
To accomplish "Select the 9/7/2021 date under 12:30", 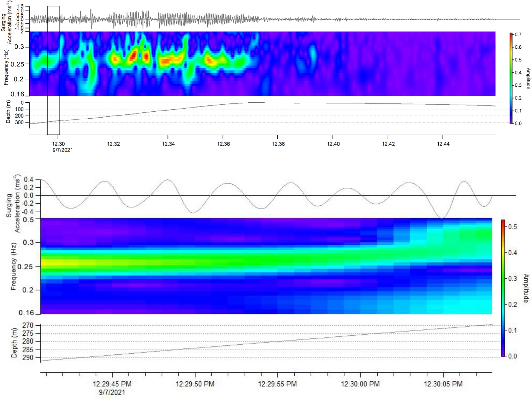I will (x=63, y=150).
